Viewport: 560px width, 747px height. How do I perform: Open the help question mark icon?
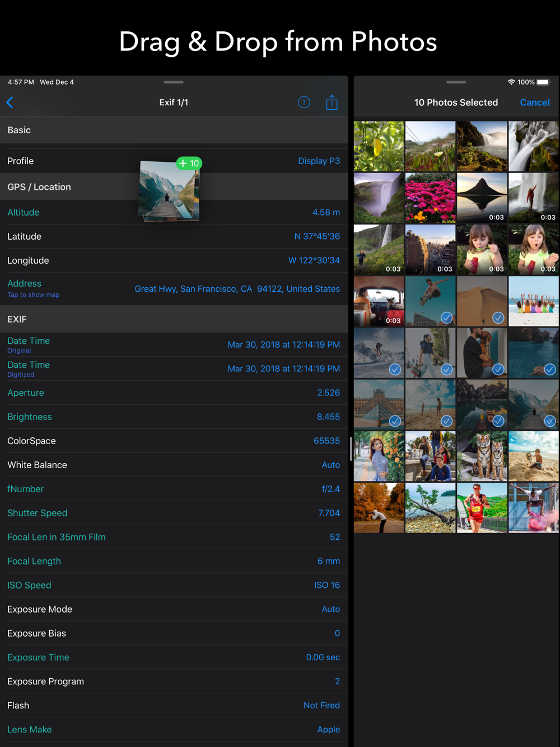pos(304,102)
